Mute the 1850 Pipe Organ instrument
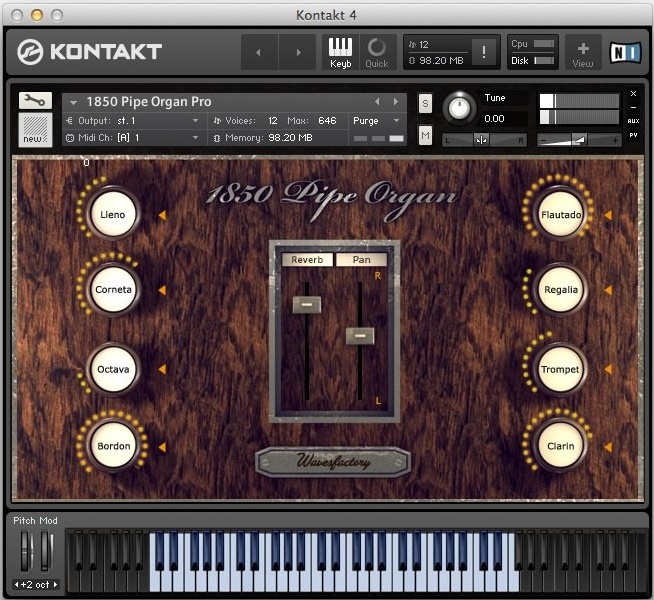Image resolution: width=654 pixels, height=600 pixels. [425, 135]
